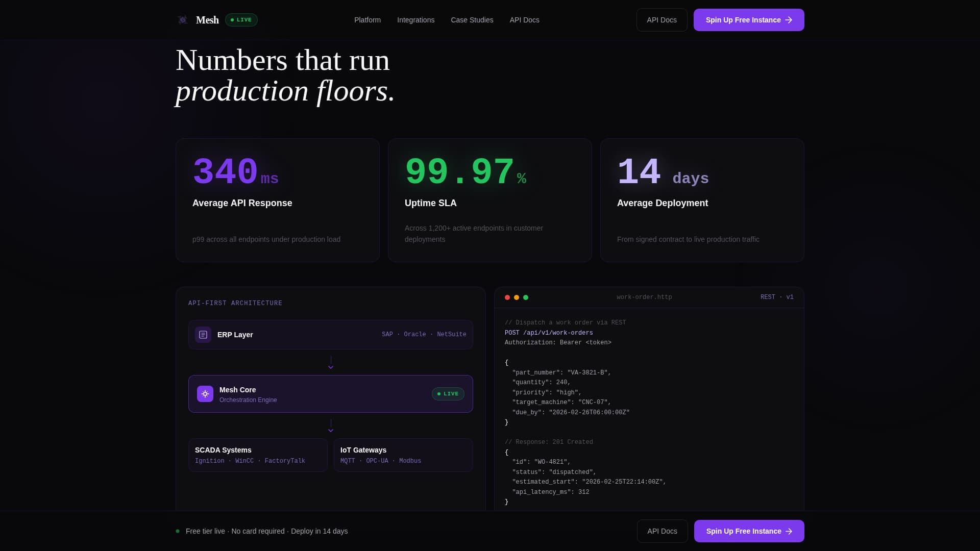Click the "Average API Response" label
Viewport: 980px width, 551px height.
pos(242,203)
